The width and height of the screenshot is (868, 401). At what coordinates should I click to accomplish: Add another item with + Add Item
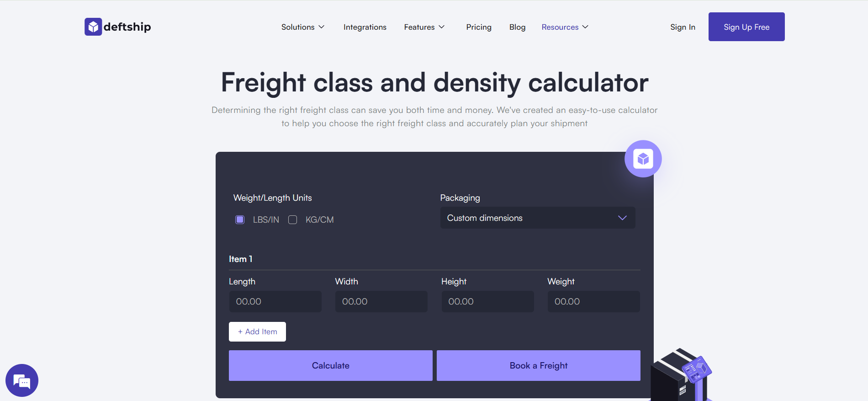[x=257, y=331]
